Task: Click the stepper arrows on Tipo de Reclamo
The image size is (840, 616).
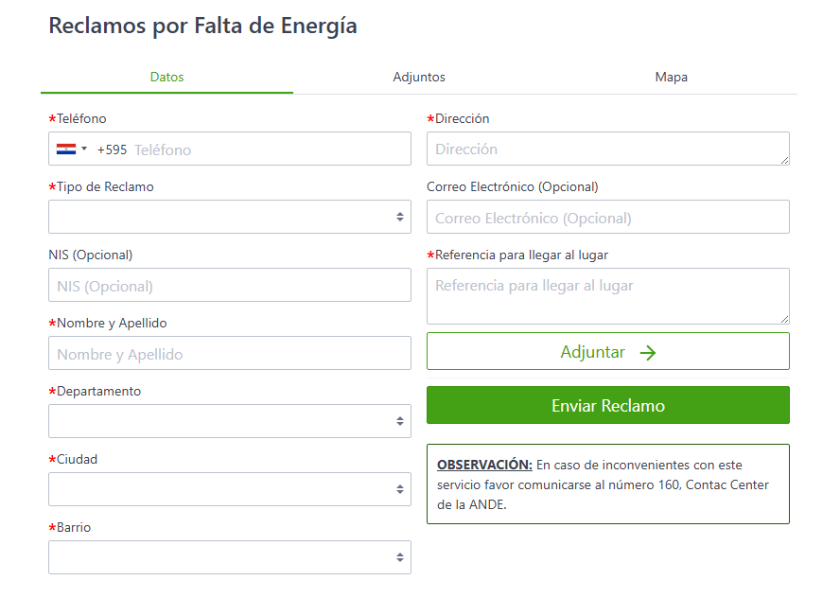Action: (398, 217)
